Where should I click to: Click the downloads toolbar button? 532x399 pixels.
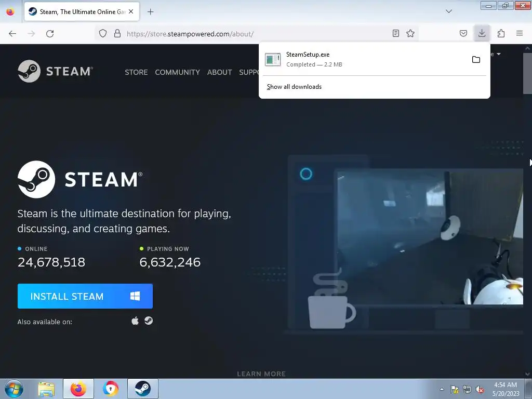pyautogui.click(x=482, y=33)
